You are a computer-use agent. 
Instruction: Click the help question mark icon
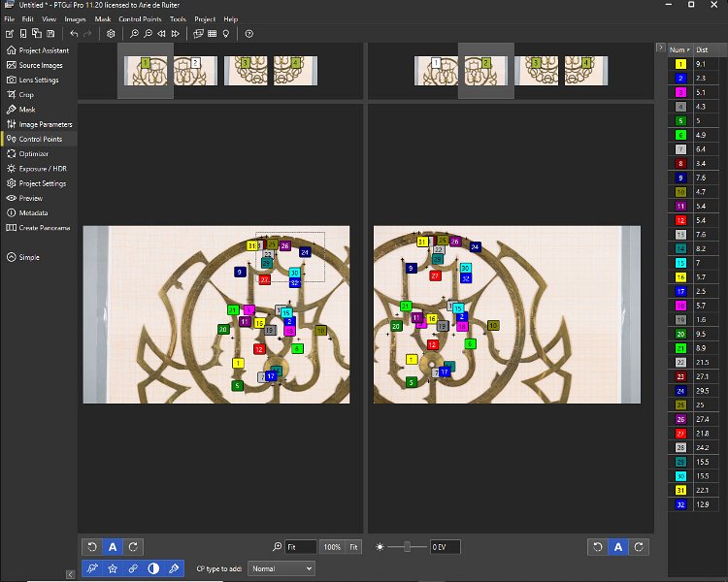click(x=248, y=34)
